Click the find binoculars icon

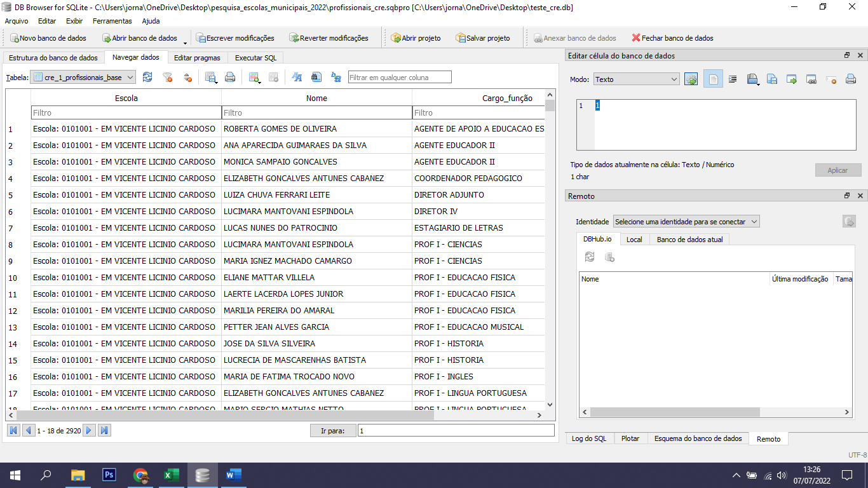tap(316, 77)
